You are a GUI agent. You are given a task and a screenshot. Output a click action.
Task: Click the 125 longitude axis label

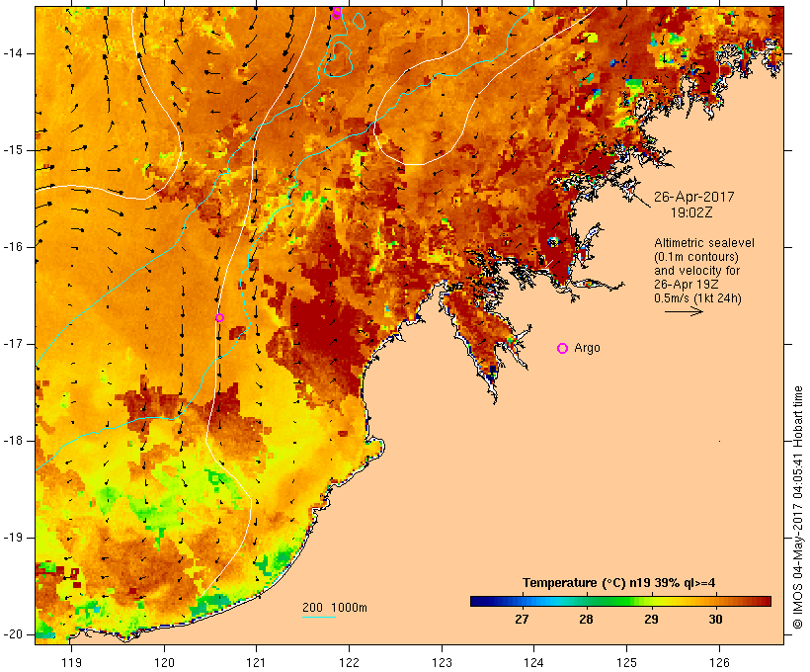tap(627, 663)
